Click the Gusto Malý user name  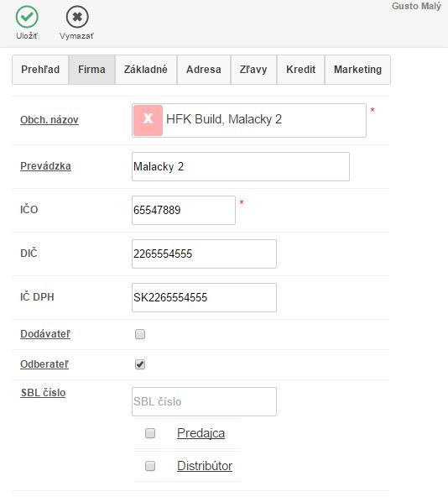[x=416, y=7]
